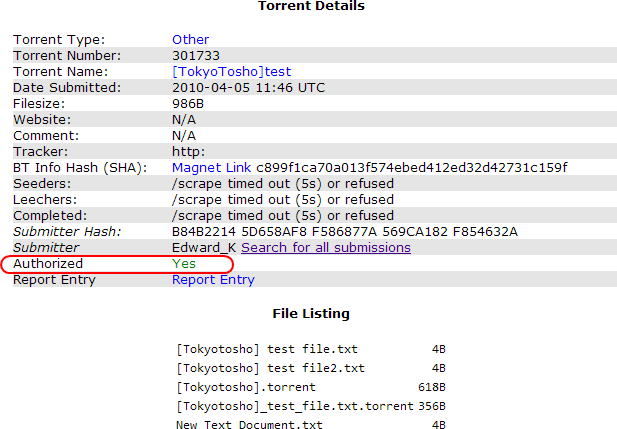Open "Search for all submissions" link

[x=325, y=247]
